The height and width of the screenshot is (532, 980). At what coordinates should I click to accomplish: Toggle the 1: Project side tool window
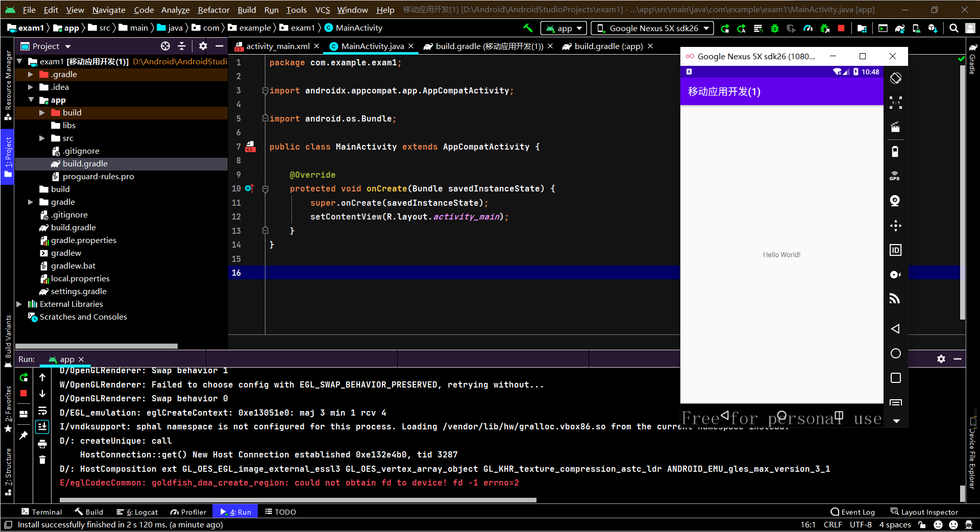8,157
